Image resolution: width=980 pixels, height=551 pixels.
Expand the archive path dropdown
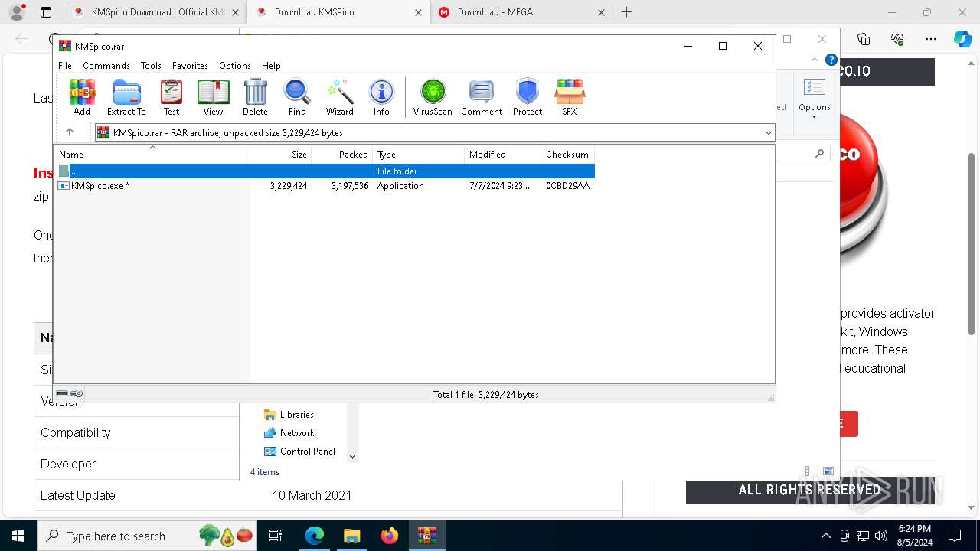[x=768, y=132]
